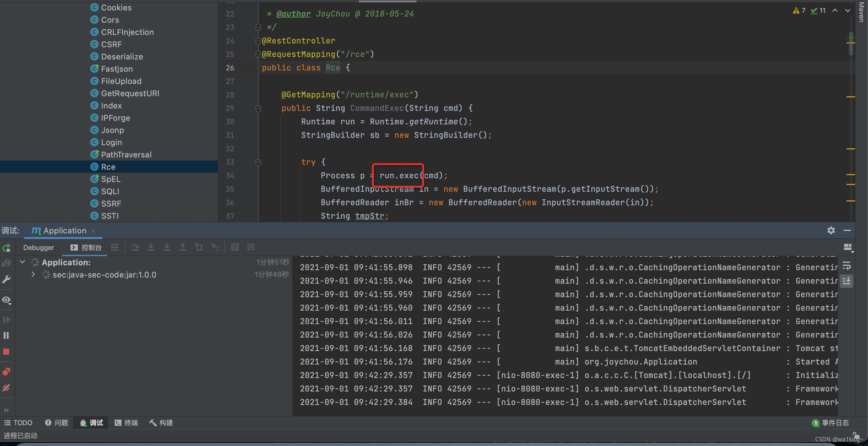Collapse the Application tree node
The width and height of the screenshot is (868, 446).
[23, 262]
